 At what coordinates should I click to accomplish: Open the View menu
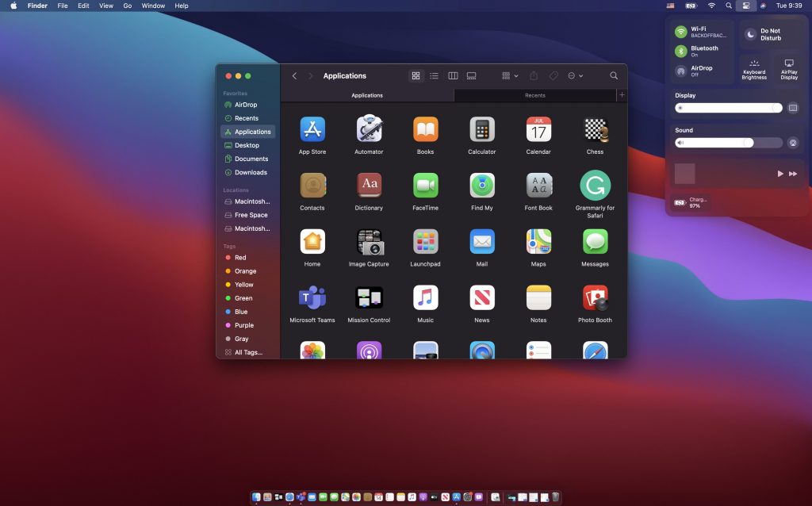(106, 6)
